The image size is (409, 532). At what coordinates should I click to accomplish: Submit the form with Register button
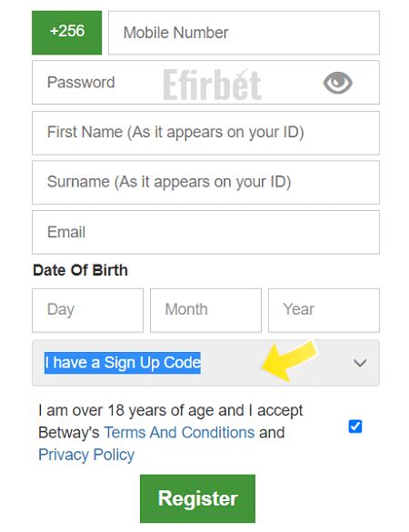coord(197,498)
